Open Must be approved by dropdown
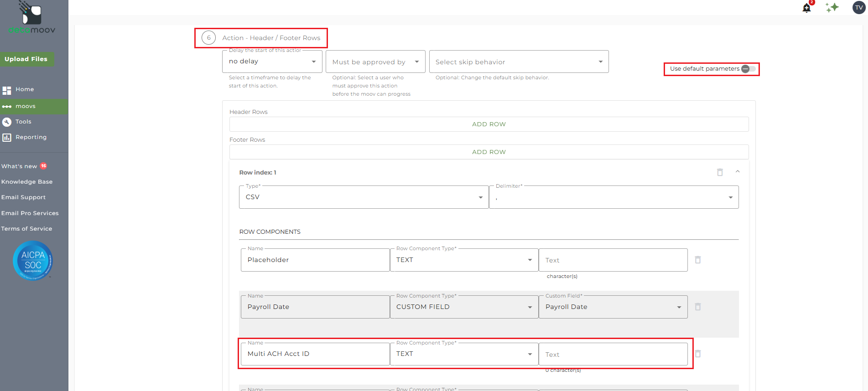 (x=375, y=62)
